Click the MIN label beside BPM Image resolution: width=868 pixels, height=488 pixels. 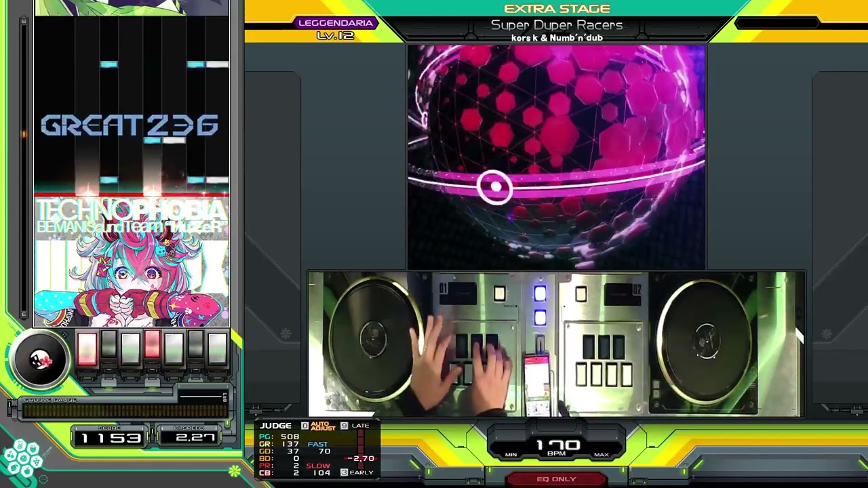511,455
